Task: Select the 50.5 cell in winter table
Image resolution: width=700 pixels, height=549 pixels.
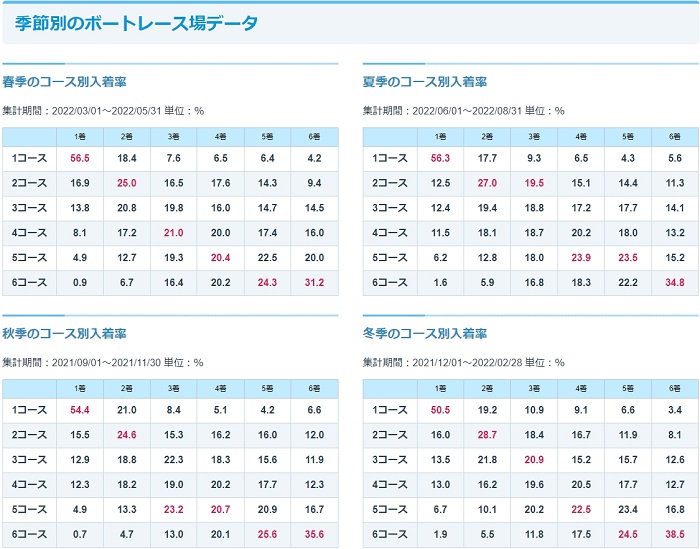Action: 439,410
